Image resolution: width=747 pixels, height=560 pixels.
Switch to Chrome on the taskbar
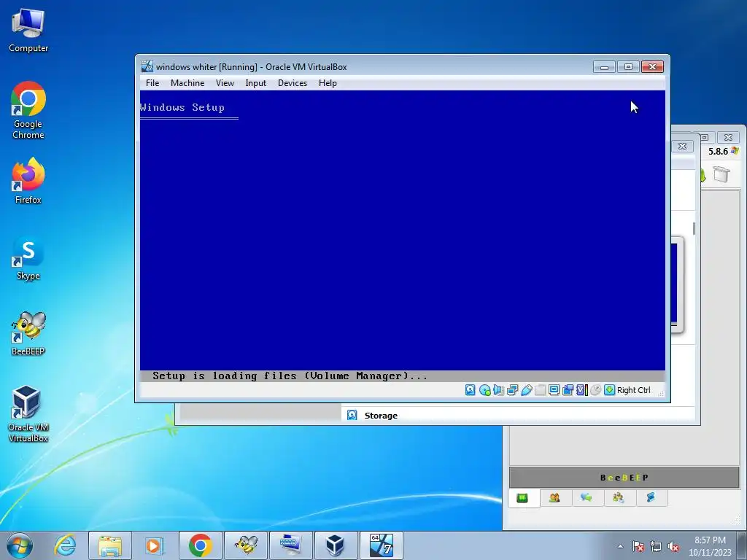pos(200,545)
